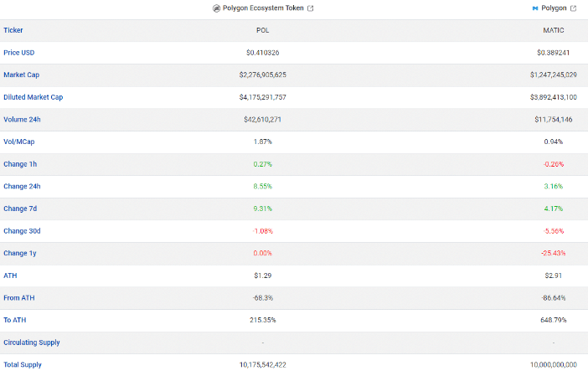Click the Volume 24h row label

coord(22,119)
